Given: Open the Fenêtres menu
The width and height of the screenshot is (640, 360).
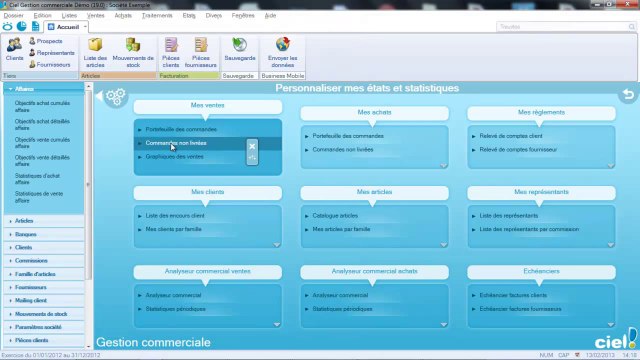Looking at the screenshot, I should pos(243,16).
